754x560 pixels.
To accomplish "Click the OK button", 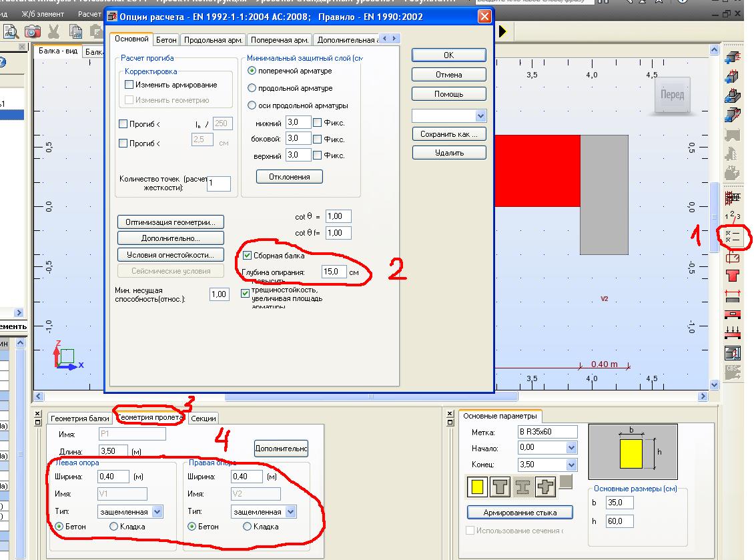I will pyautogui.click(x=448, y=55).
